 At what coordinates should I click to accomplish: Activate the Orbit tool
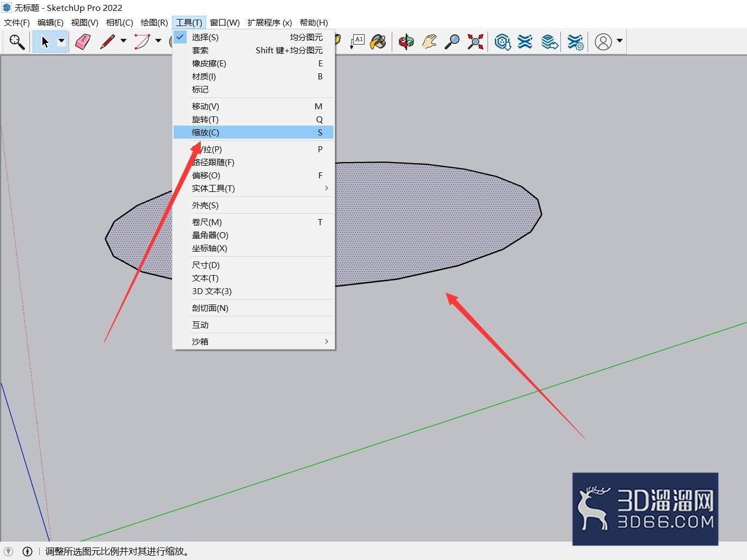coord(406,42)
